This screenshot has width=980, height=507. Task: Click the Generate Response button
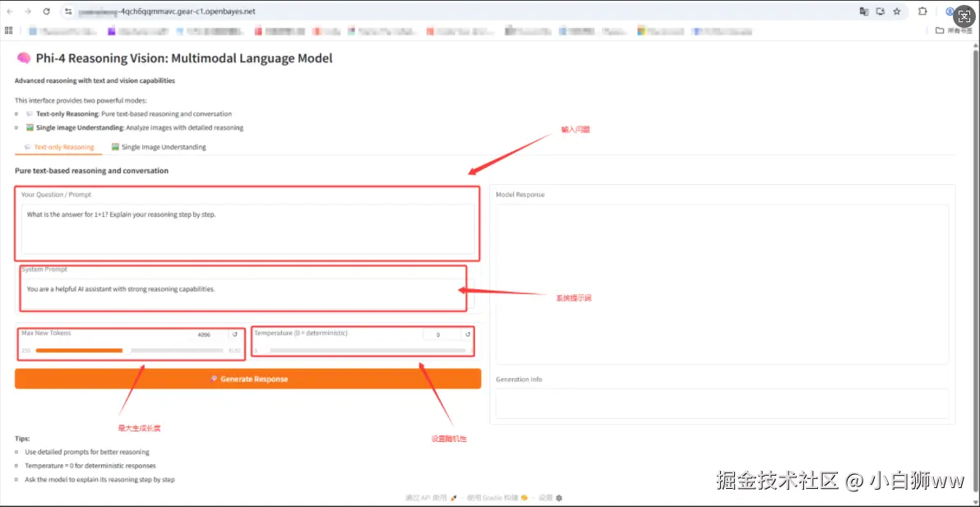click(x=248, y=379)
